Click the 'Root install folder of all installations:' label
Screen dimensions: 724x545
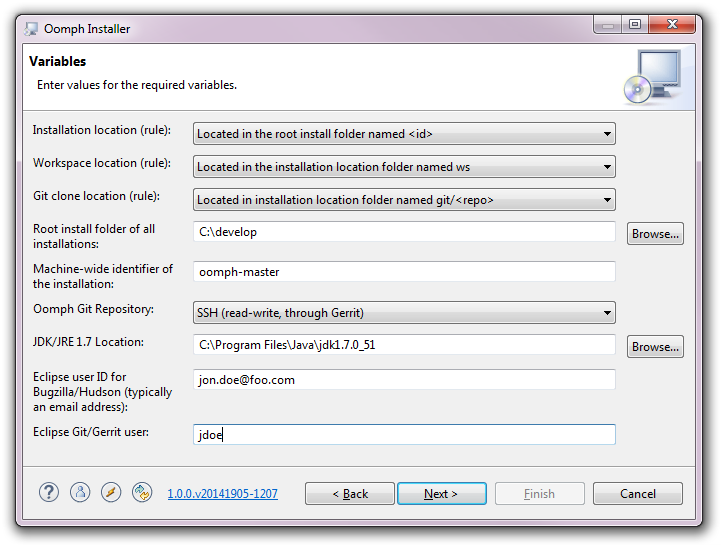[94, 236]
